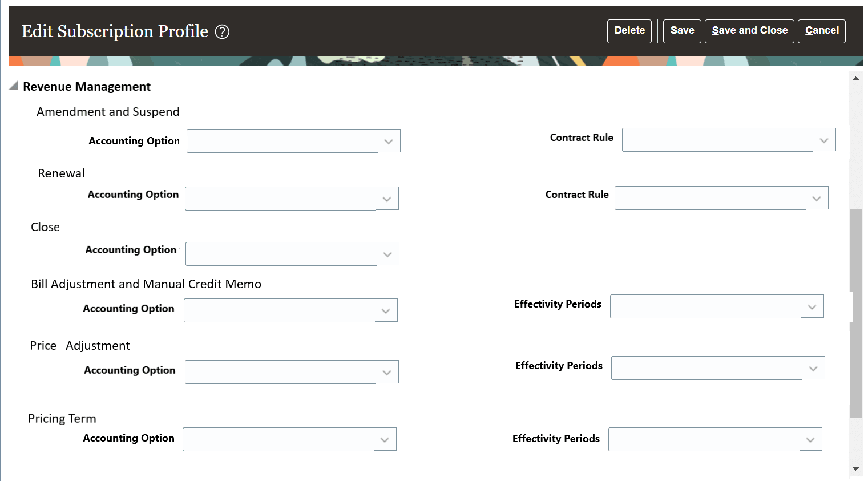Click the Amendment and Suspend label
Image resolution: width=868 pixels, height=481 pixels.
tap(108, 112)
